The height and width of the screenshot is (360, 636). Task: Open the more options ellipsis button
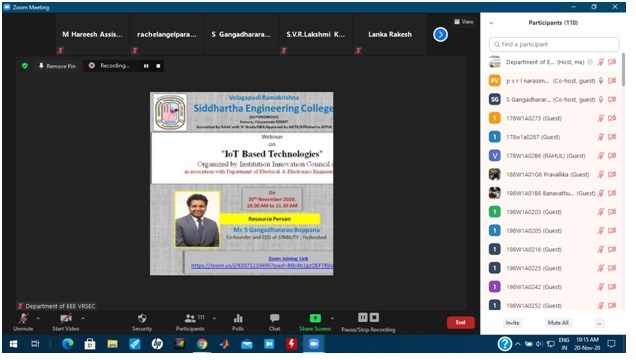coord(599,323)
